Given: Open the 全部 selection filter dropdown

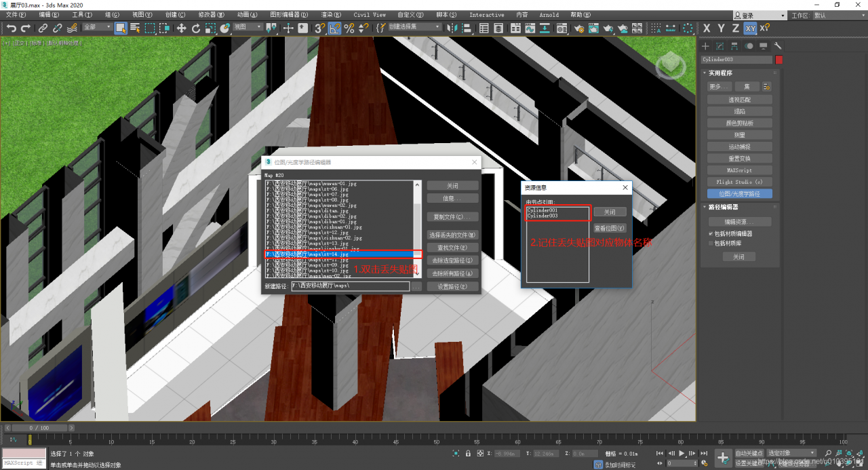Looking at the screenshot, I should [96, 28].
